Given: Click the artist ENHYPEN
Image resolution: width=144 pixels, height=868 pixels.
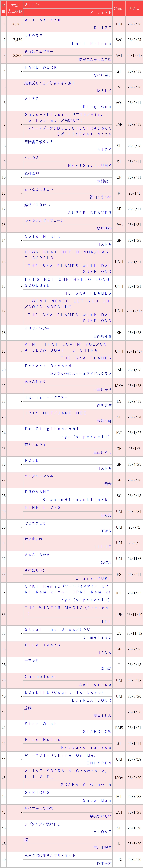Looking at the screenshot, I should (x=99, y=763).
